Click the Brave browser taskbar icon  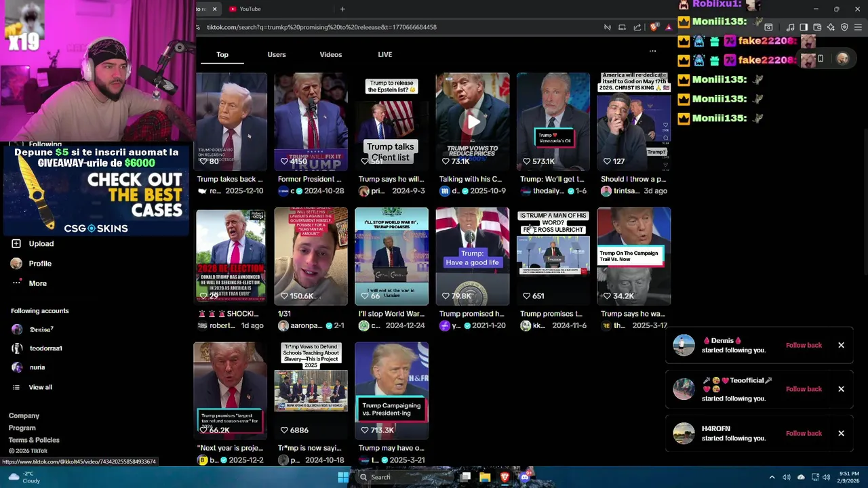coord(505,477)
